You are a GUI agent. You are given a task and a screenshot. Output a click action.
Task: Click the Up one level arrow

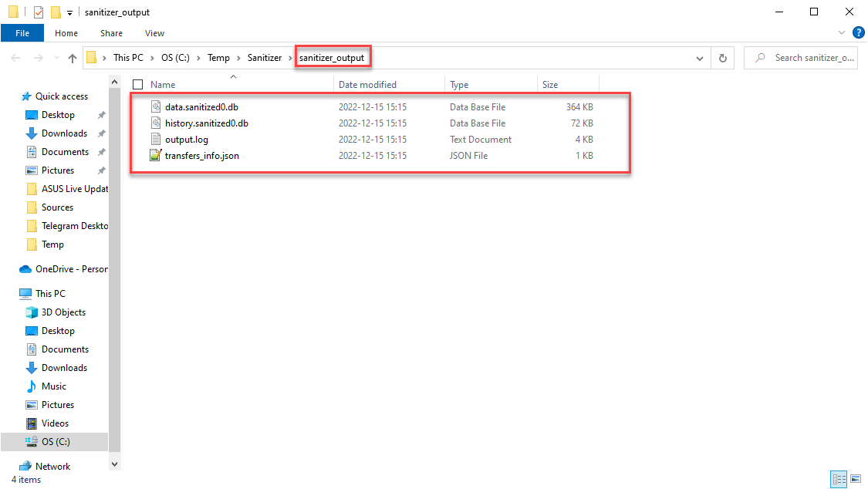pyautogui.click(x=73, y=58)
